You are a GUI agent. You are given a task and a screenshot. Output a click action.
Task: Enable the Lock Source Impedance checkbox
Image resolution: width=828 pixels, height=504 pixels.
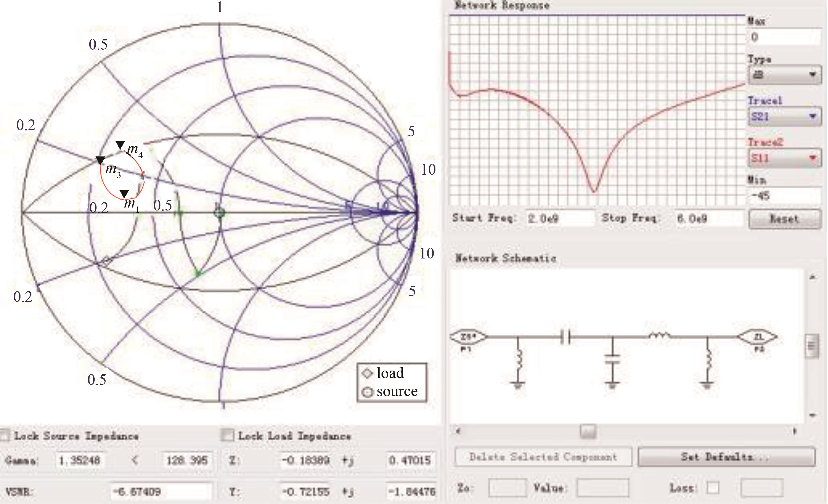click(x=5, y=436)
